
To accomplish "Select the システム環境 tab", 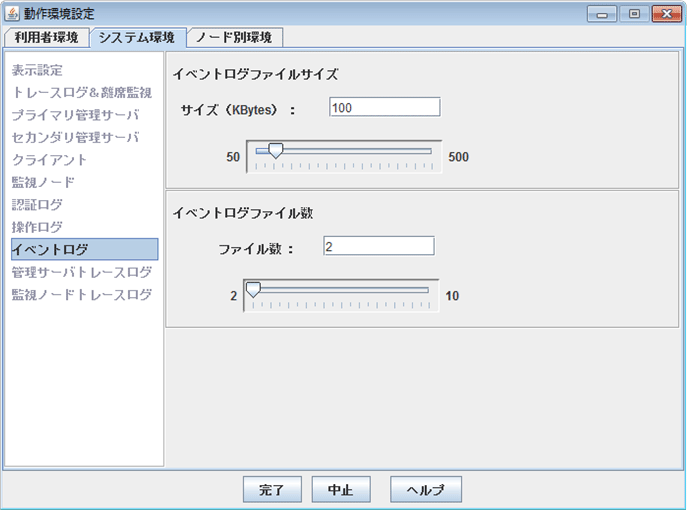I will [136, 37].
